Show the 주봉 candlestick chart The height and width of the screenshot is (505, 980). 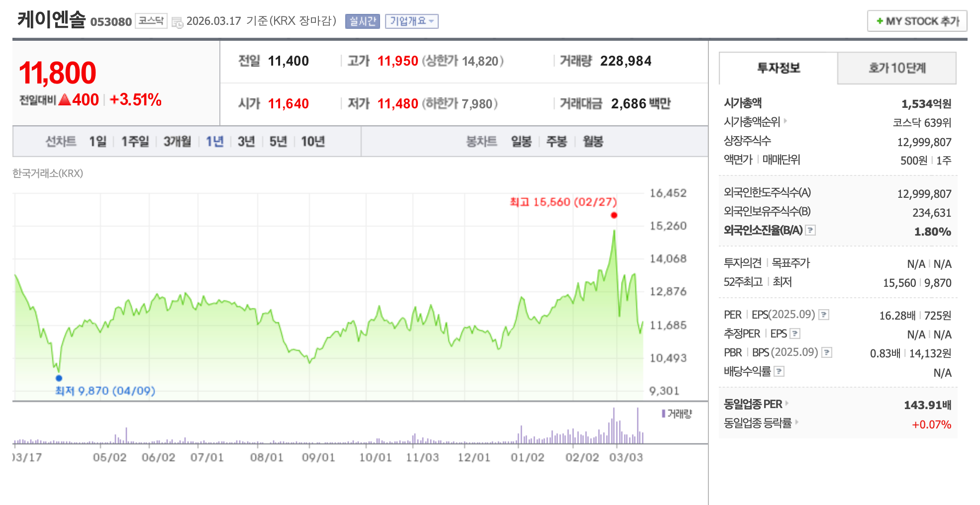click(x=557, y=142)
